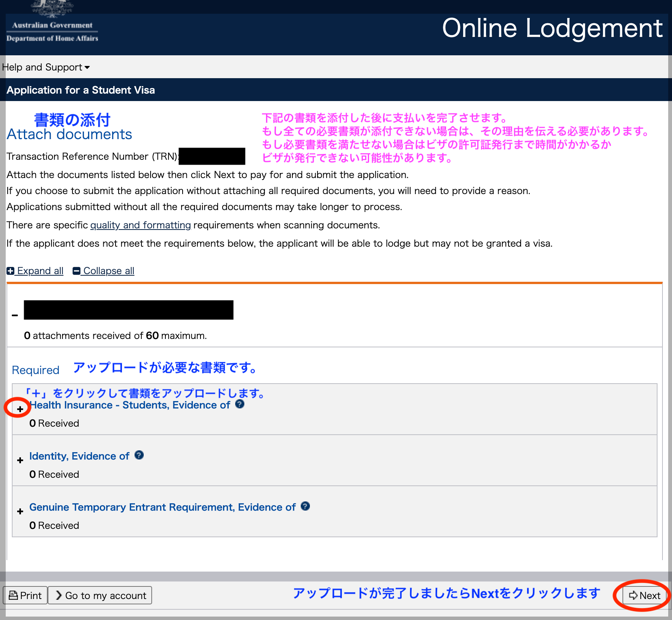Collapse the applicant section with minus sign
The image size is (672, 620).
15,315
